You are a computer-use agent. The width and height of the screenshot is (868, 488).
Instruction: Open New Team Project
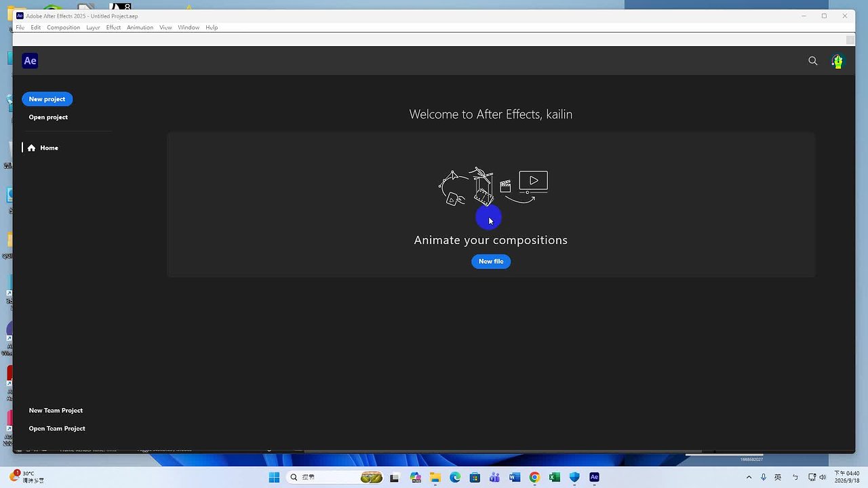pos(56,411)
